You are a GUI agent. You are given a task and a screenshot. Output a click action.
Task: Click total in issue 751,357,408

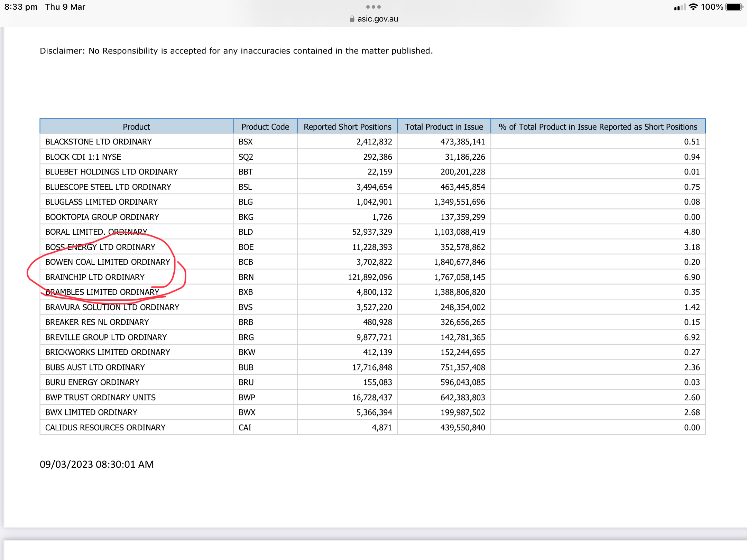click(x=463, y=367)
